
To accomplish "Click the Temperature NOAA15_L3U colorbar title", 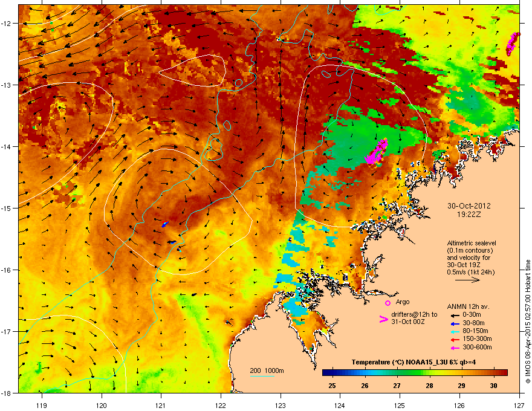I will click(414, 362).
